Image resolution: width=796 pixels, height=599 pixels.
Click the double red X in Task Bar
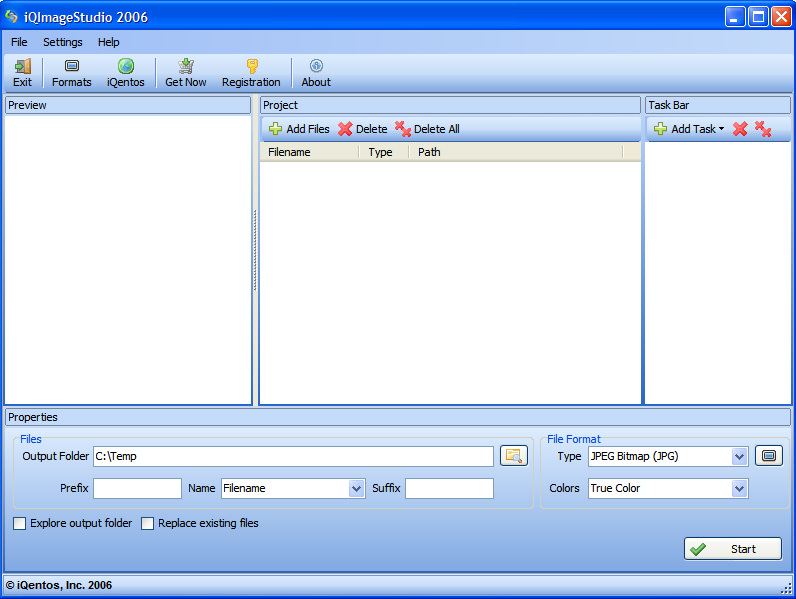click(763, 129)
